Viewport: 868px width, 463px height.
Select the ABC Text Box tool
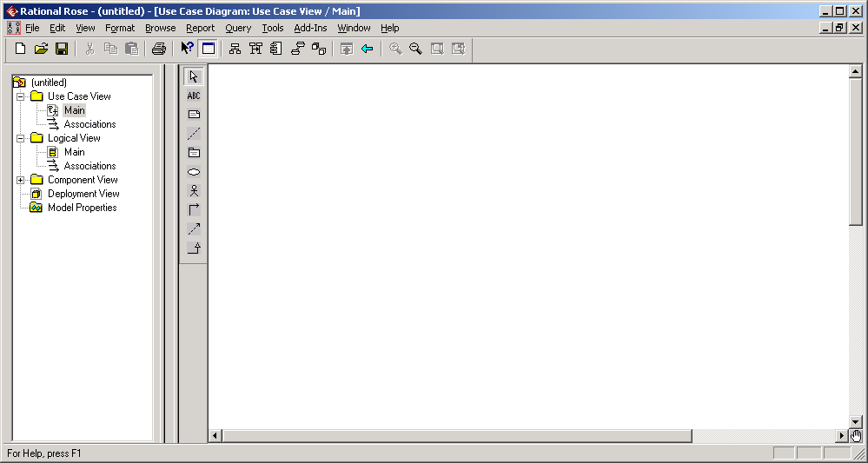pos(194,96)
